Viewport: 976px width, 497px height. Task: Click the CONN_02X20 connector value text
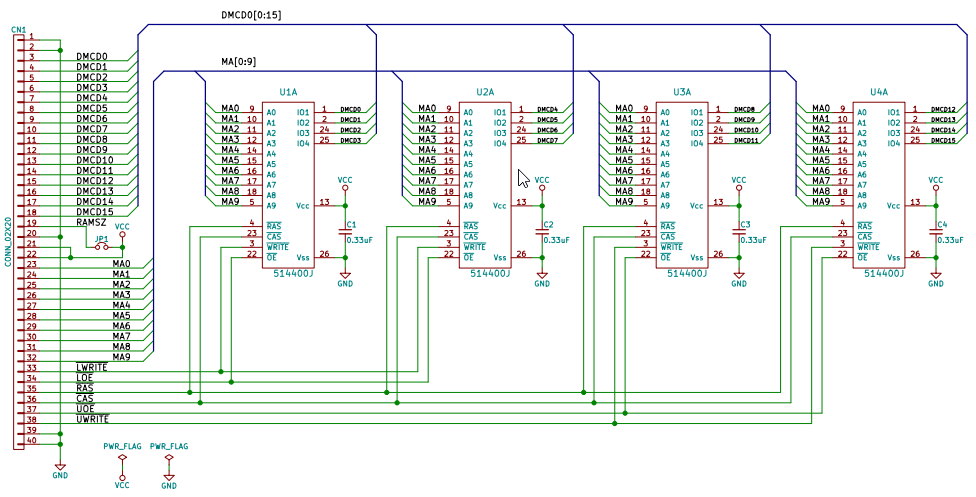(7, 242)
